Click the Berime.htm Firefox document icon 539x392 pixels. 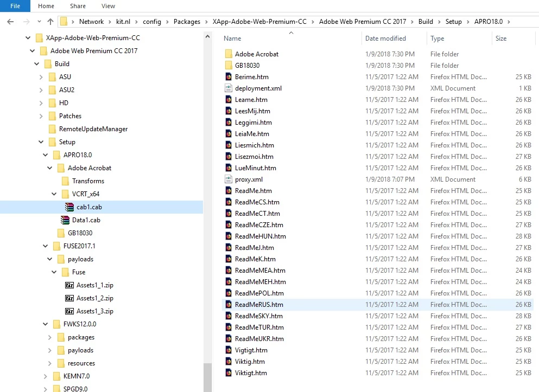tap(229, 76)
